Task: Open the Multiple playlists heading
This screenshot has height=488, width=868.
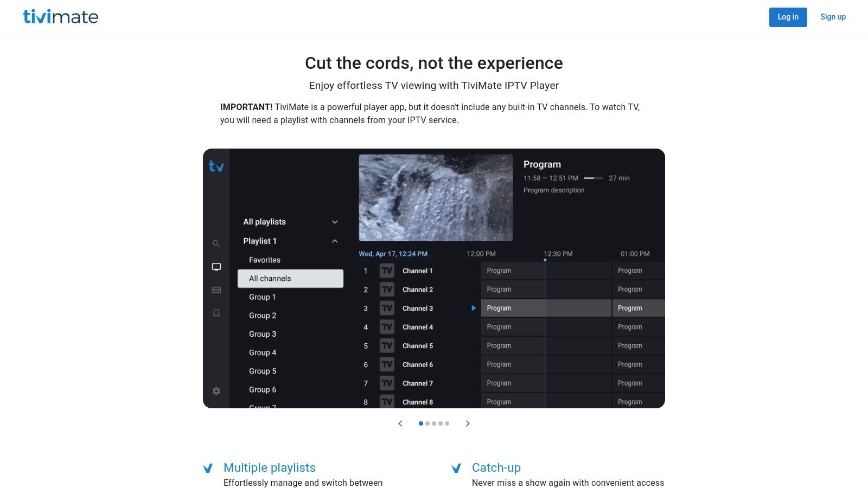Action: pyautogui.click(x=270, y=467)
